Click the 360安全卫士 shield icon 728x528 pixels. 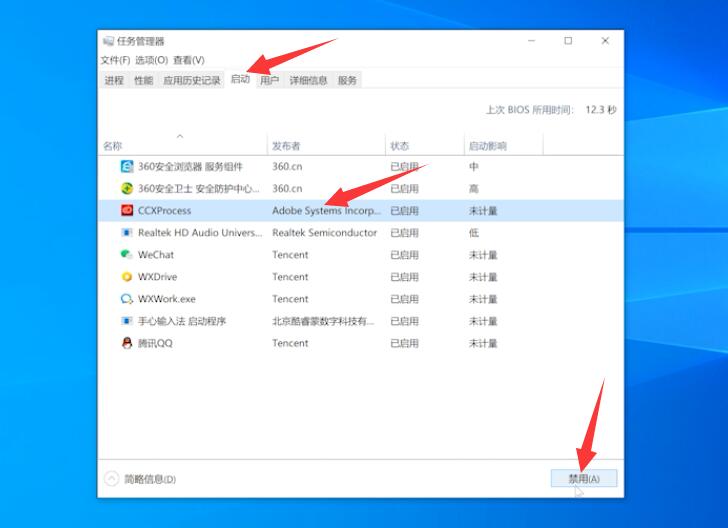(x=127, y=189)
